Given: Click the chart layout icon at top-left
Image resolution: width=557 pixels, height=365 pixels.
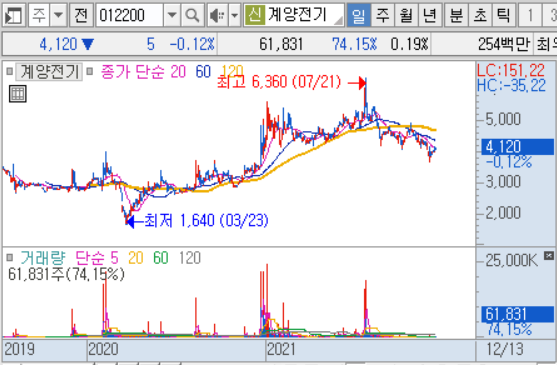Looking at the screenshot, I should 13,15.
